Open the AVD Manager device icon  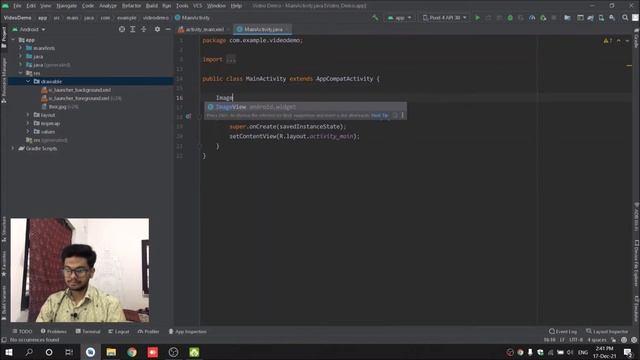pyautogui.click(x=601, y=18)
